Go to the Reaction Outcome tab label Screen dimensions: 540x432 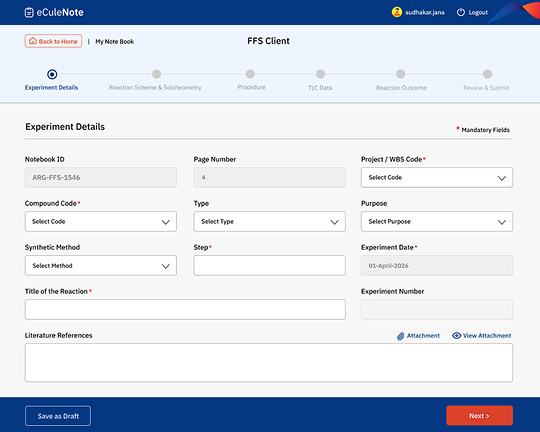click(x=401, y=88)
